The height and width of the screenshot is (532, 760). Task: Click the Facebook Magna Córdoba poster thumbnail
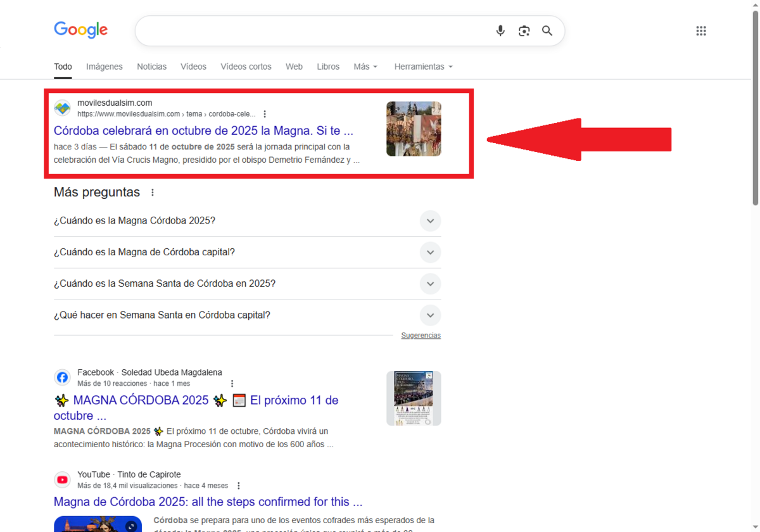point(414,398)
